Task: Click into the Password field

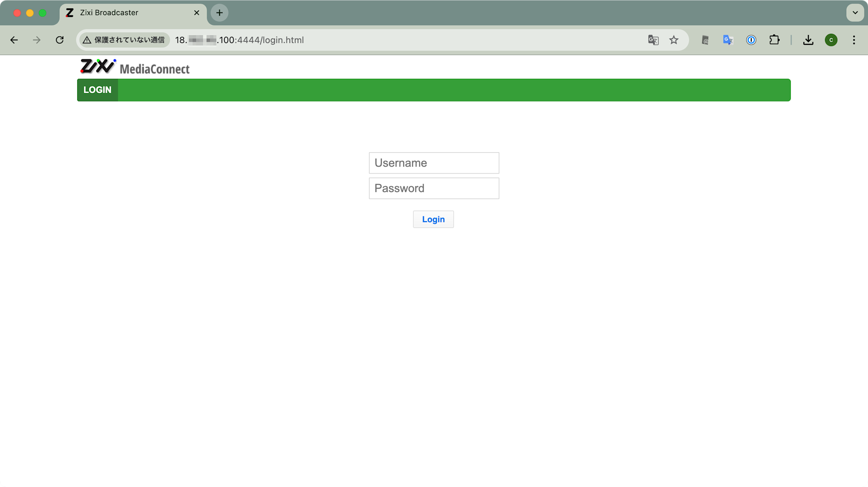Action: point(434,188)
